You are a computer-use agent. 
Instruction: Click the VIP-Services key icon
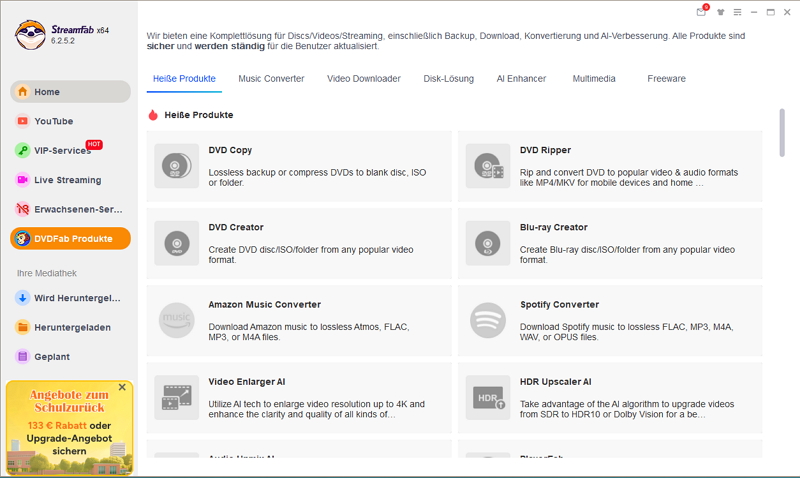(x=22, y=150)
